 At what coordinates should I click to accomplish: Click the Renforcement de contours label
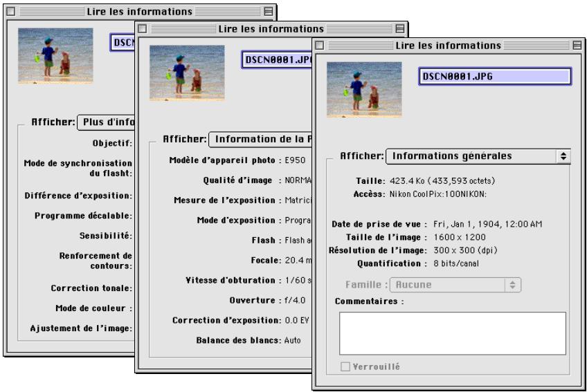click(x=96, y=261)
